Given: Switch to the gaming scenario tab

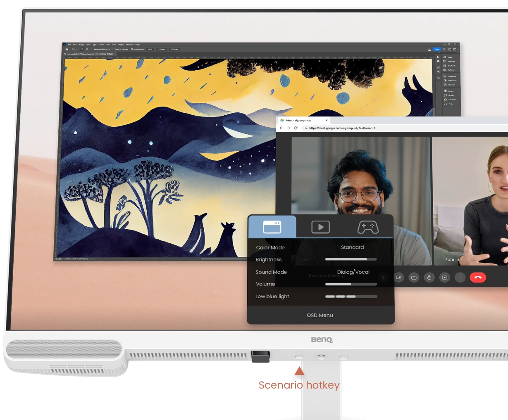Looking at the screenshot, I should click(367, 227).
